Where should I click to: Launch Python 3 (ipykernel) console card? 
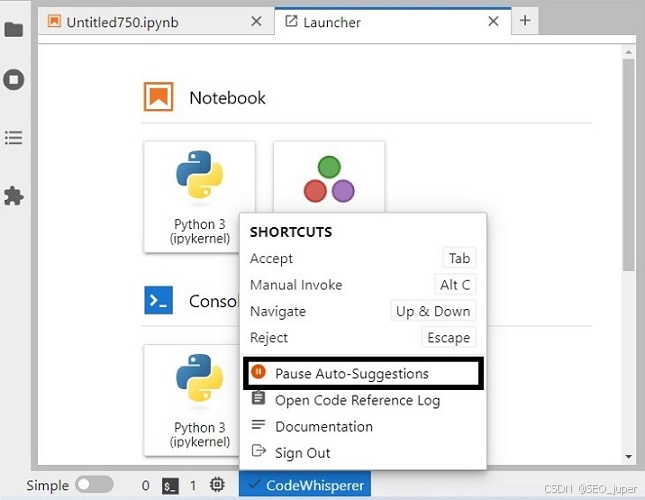(x=192, y=400)
